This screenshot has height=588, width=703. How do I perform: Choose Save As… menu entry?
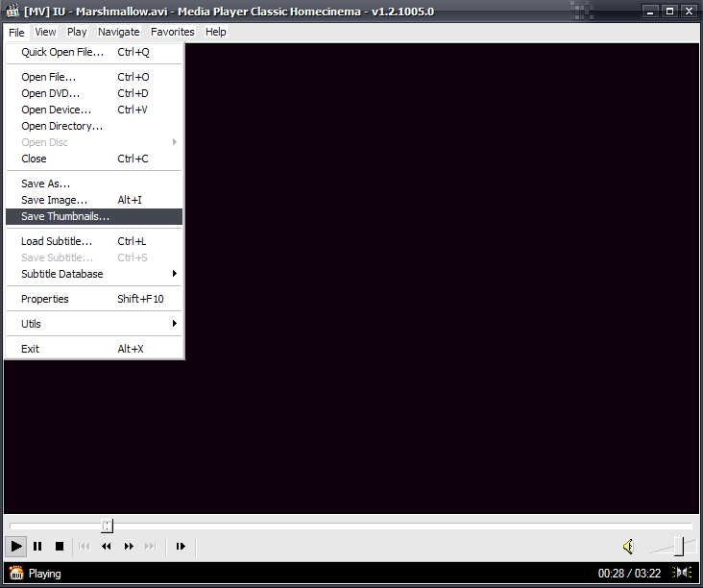(94, 184)
